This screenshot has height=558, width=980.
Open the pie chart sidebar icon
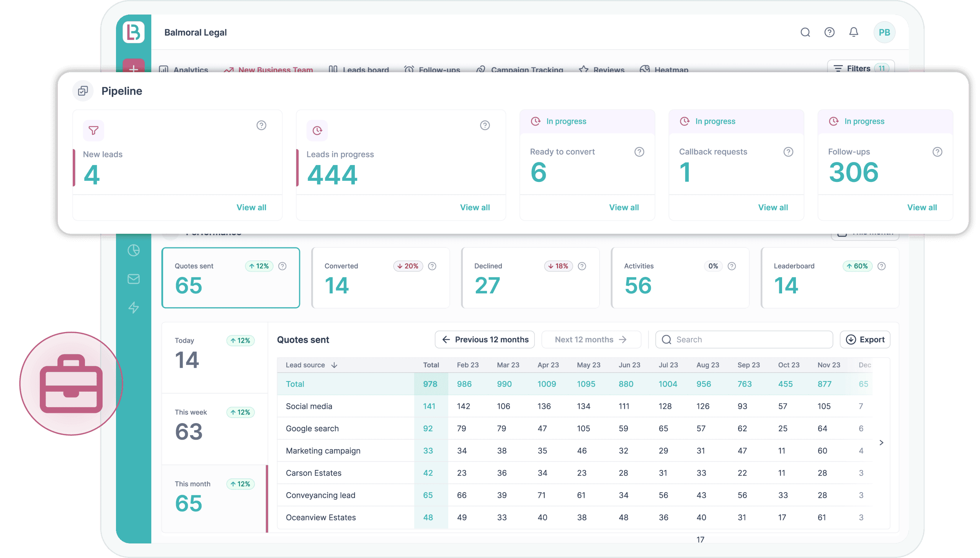(x=133, y=250)
